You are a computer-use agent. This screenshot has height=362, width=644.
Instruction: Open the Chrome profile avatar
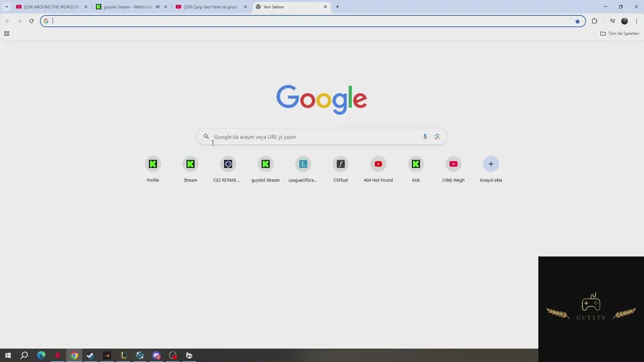624,21
